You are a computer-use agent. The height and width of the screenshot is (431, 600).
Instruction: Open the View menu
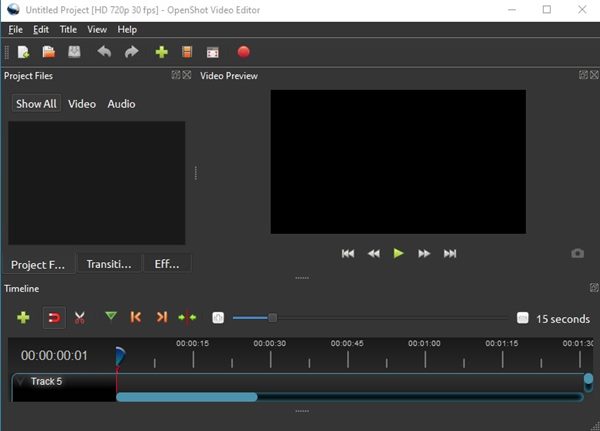97,29
